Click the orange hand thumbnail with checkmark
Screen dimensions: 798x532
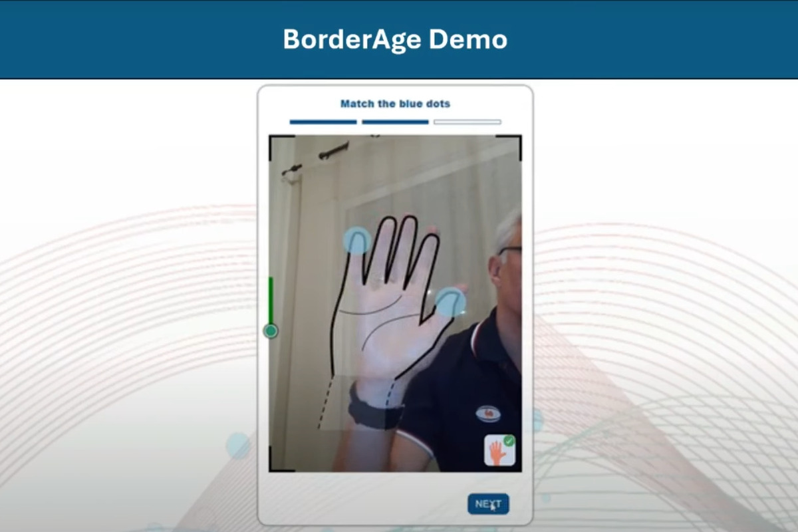(x=500, y=450)
